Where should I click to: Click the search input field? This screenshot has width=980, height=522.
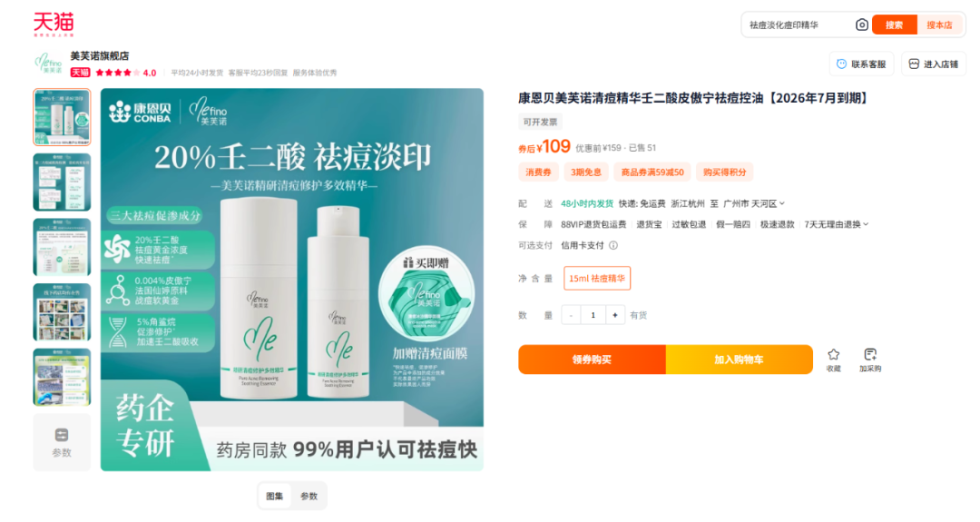point(799,25)
